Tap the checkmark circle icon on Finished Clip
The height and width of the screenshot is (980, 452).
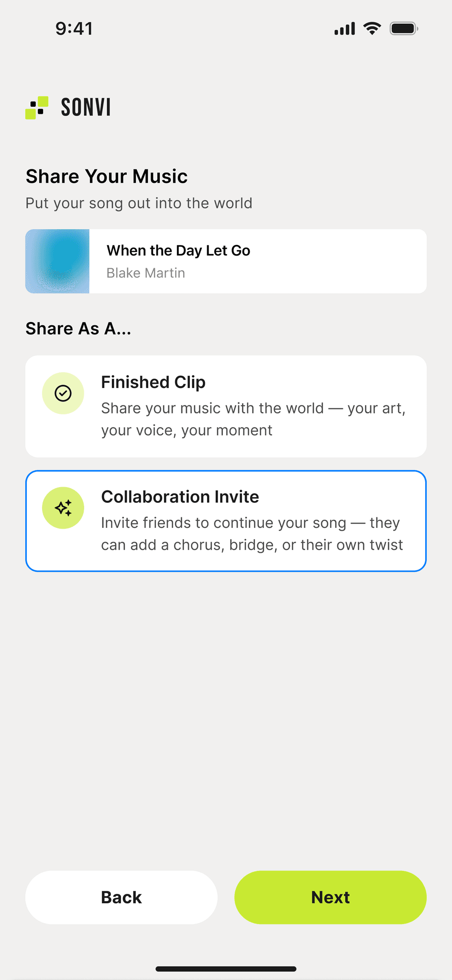63,393
